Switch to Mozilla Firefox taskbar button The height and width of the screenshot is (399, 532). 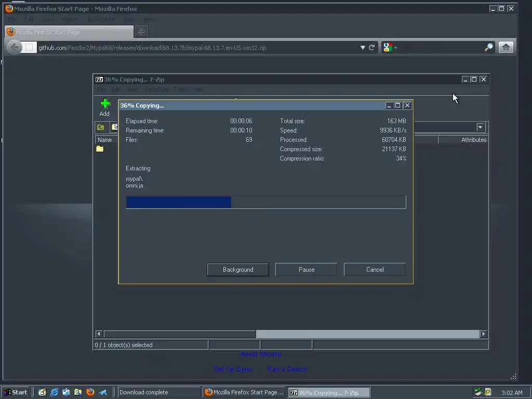[x=245, y=392]
